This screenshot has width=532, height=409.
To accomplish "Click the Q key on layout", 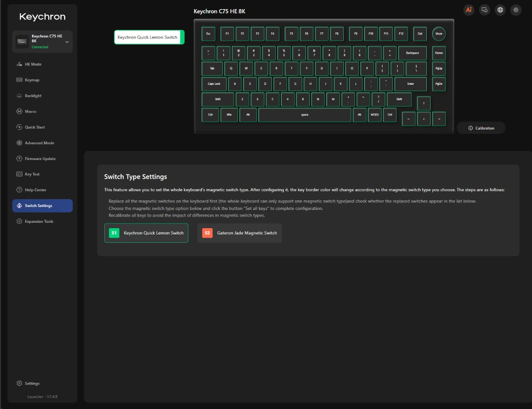I will click(231, 69).
